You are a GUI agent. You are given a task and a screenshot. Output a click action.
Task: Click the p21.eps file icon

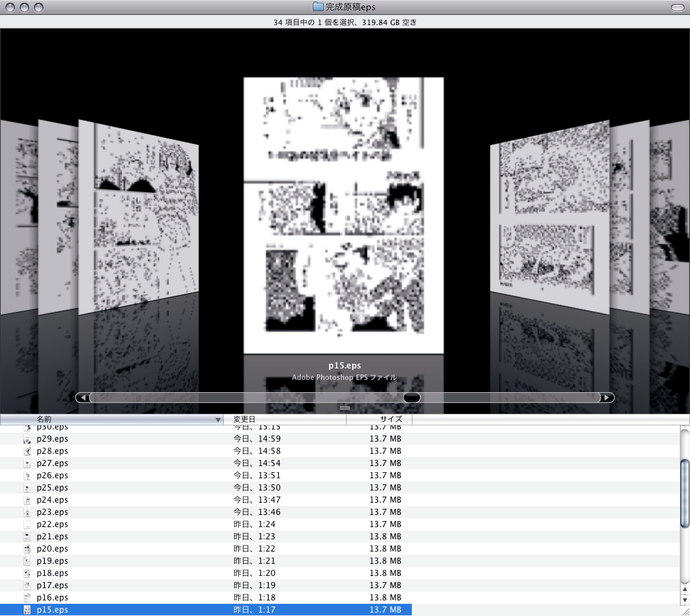[x=27, y=537]
